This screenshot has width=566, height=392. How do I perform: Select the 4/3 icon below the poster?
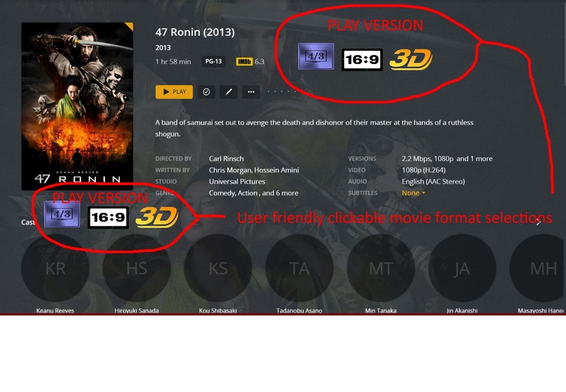coord(62,214)
